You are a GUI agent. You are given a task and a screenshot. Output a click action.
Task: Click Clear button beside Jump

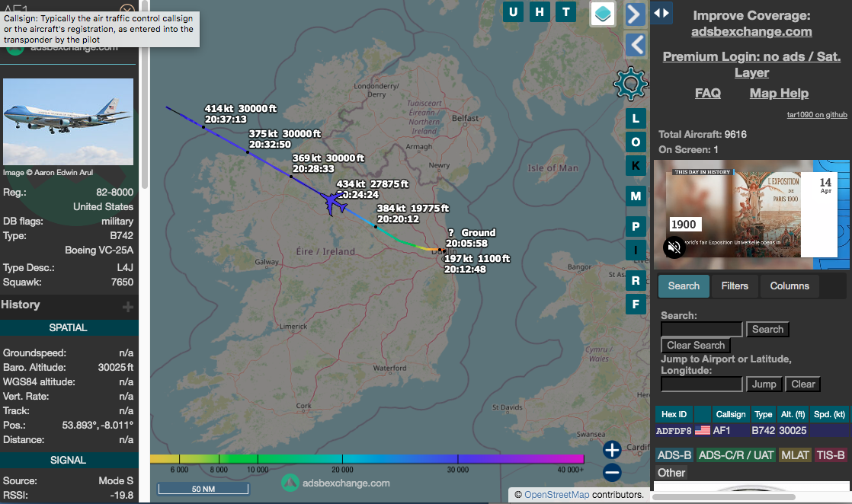tap(802, 384)
